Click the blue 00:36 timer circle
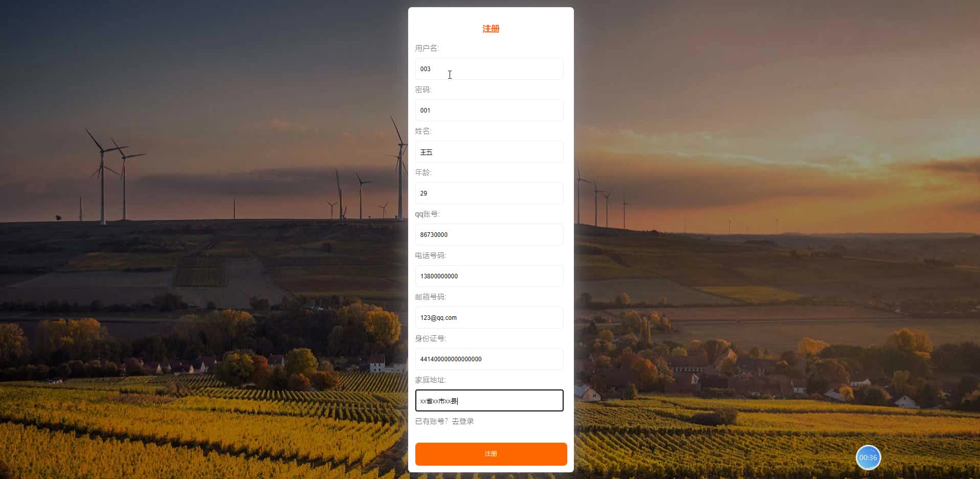The height and width of the screenshot is (479, 980). click(868, 458)
